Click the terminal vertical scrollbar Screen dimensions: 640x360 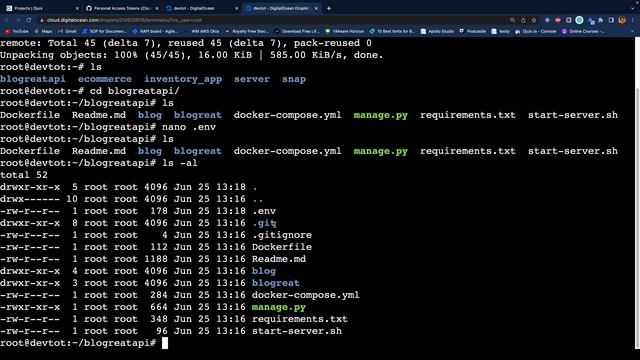[637, 217]
